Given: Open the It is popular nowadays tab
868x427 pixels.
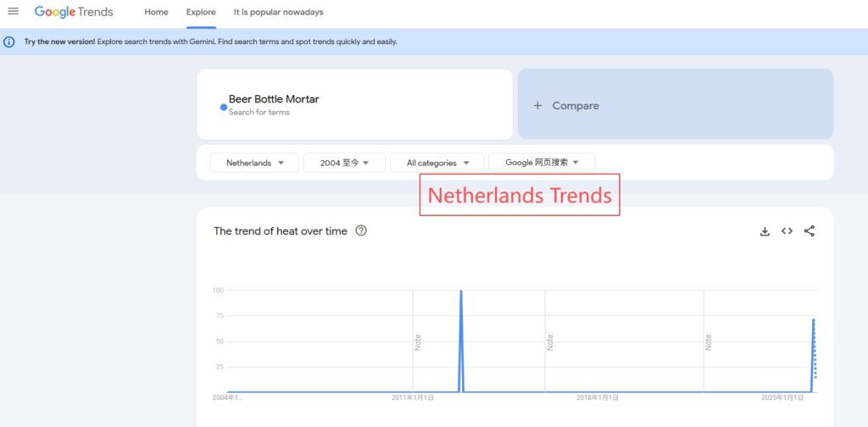Looking at the screenshot, I should click(278, 13).
